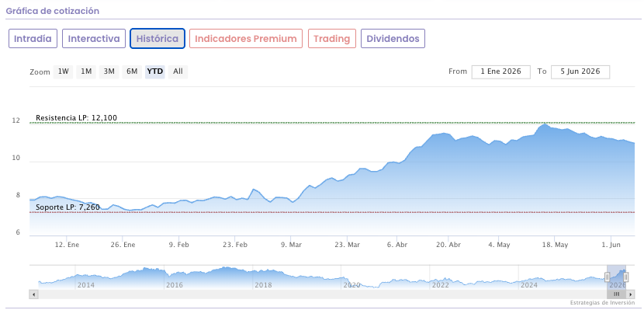The height and width of the screenshot is (310, 644).
Task: Click the 2022 navigator year label
Action: pyautogui.click(x=440, y=285)
